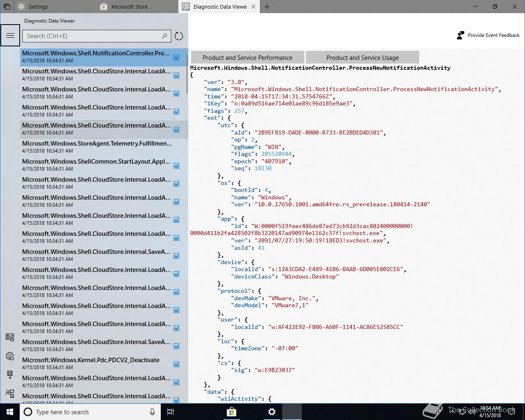525x420 pixels.
Task: Click the sig "w:E9B23037" value
Action: 275,370
